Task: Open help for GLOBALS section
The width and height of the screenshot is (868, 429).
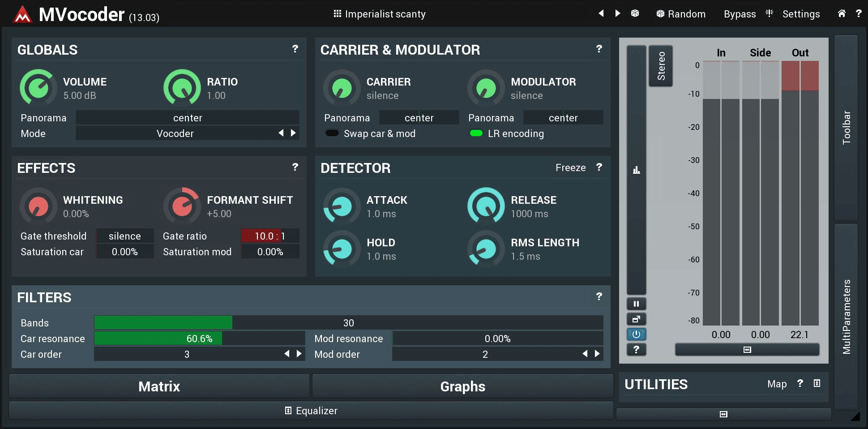Action: pos(295,49)
